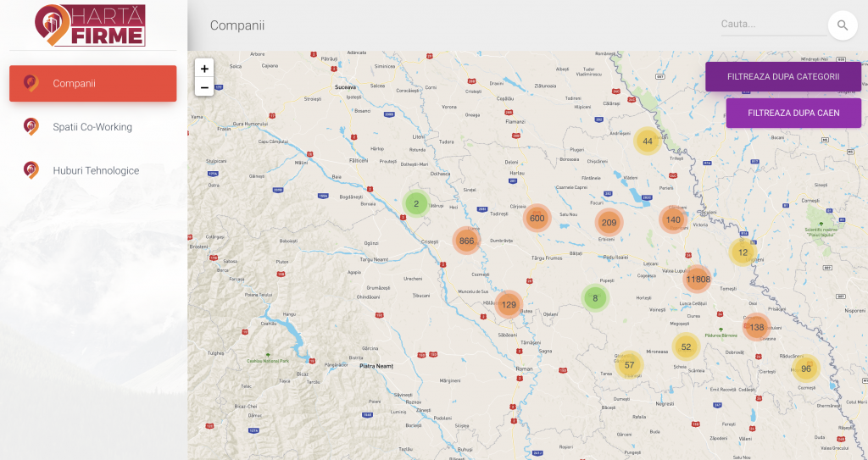Zoom in on the map
The image size is (868, 460).
[x=204, y=69]
